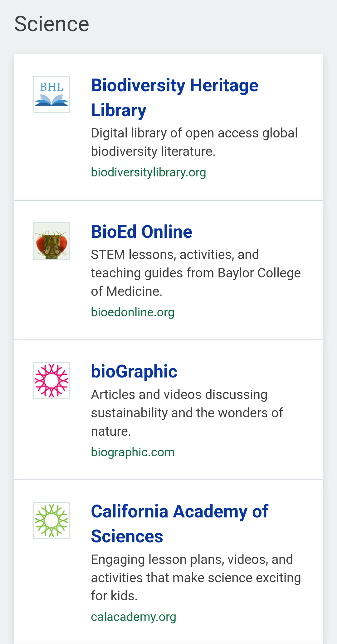Open the bioGraphic title link
Screen dimensions: 337x644
pyautogui.click(x=134, y=372)
